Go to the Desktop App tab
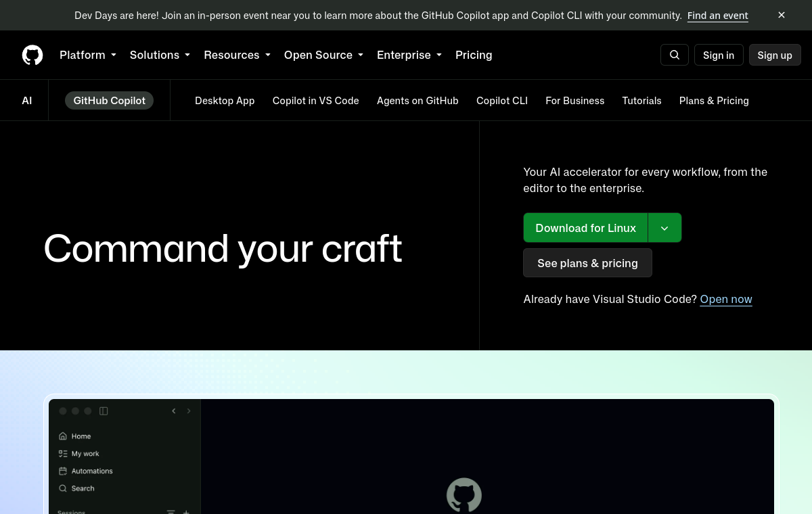Viewport: 812px width, 514px height. click(225, 100)
